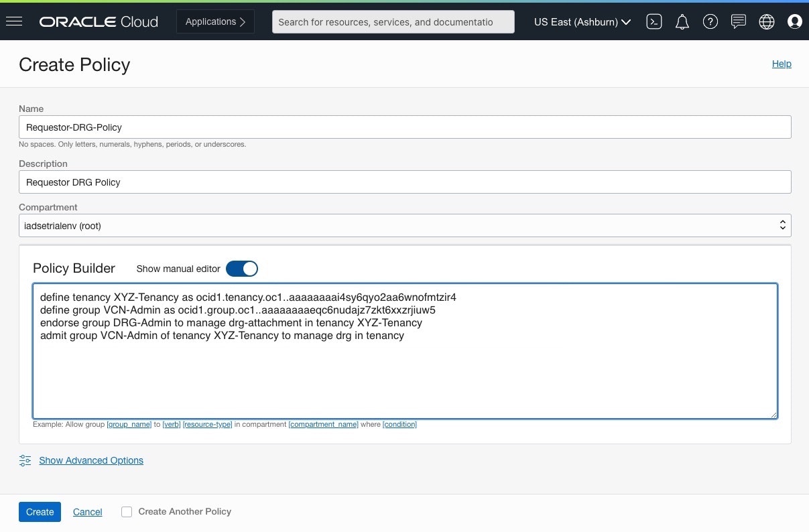
Task: Click the 'define group VCN-Admin' statement line
Action: pos(238,310)
